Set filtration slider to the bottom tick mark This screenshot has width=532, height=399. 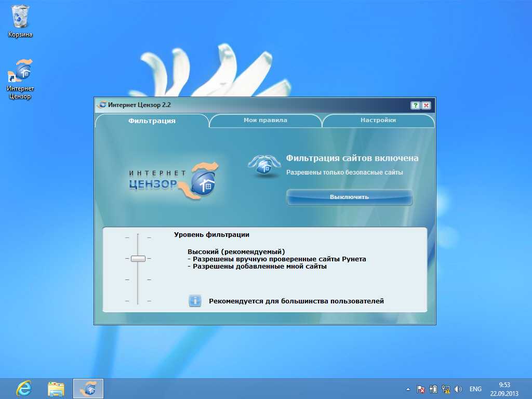[138, 301]
